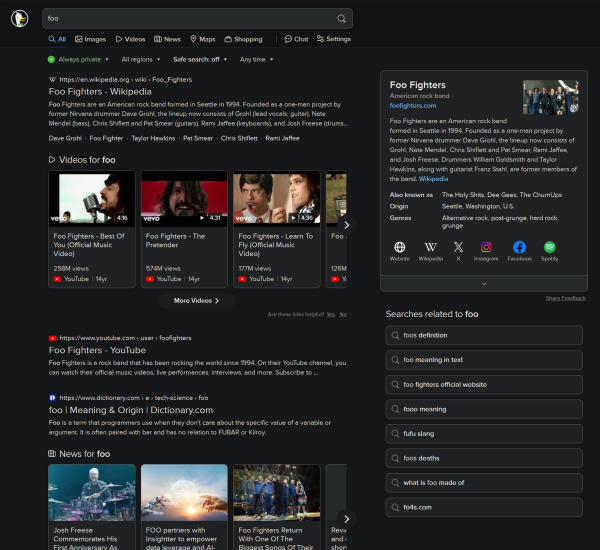Open the Foo Fighters - YouTube result
The image size is (600, 550).
click(x=97, y=350)
